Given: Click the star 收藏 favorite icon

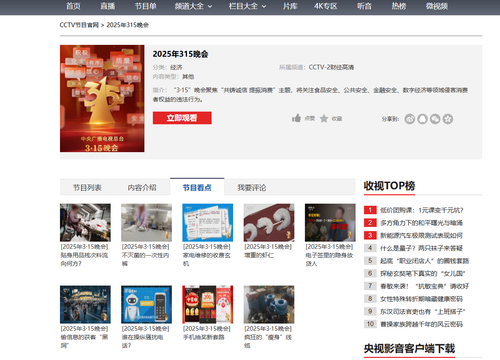Looking at the screenshot, I should coord(324,118).
